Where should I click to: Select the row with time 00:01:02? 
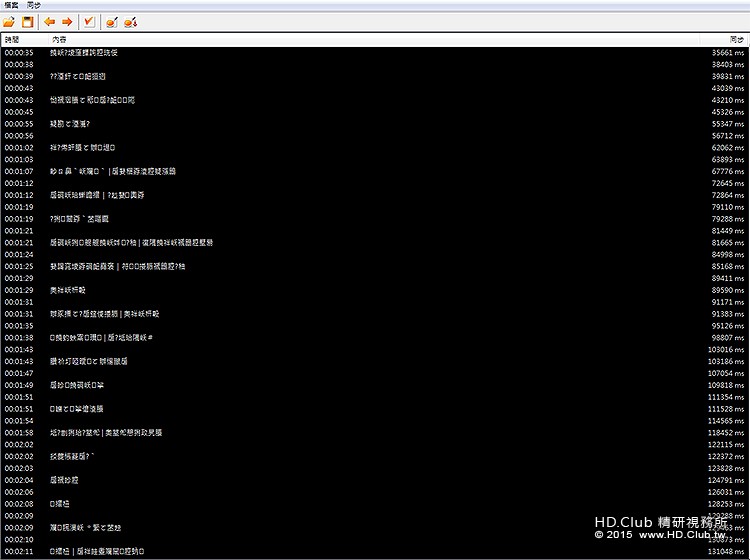click(375, 148)
